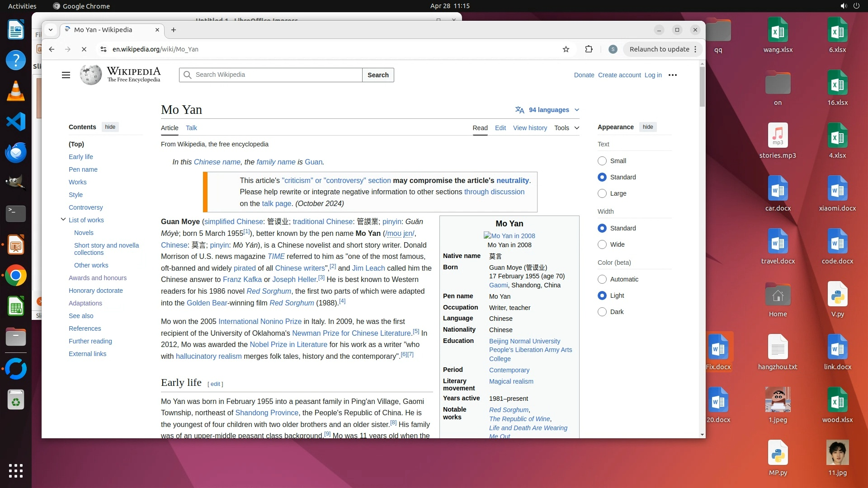Open the Nobel Prize in Literature link
Image resolution: width=868 pixels, height=488 pixels.
tap(288, 344)
